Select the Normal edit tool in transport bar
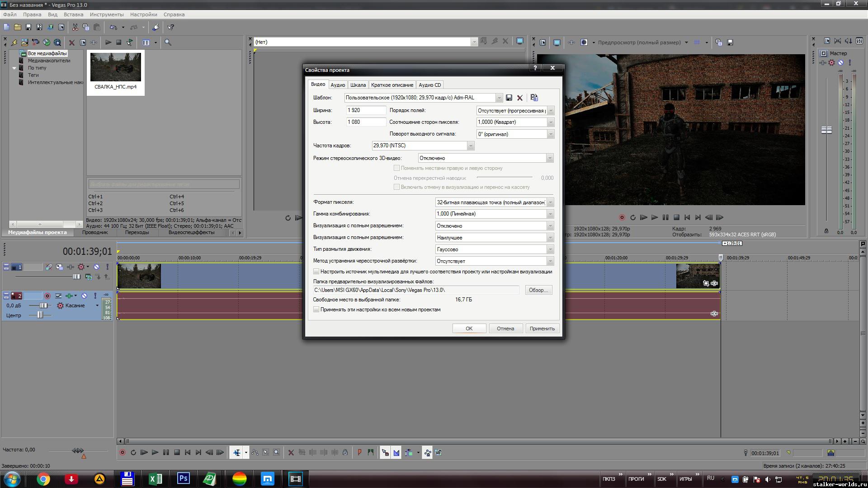 click(x=237, y=452)
